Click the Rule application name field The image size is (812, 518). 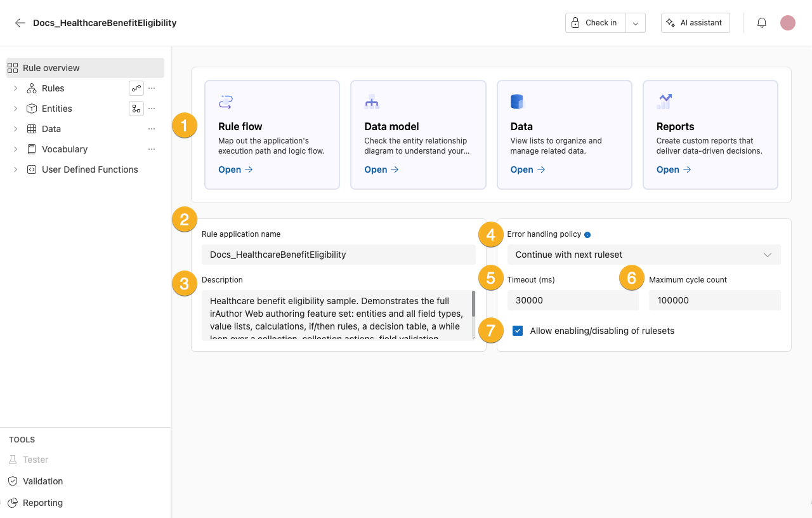click(339, 255)
